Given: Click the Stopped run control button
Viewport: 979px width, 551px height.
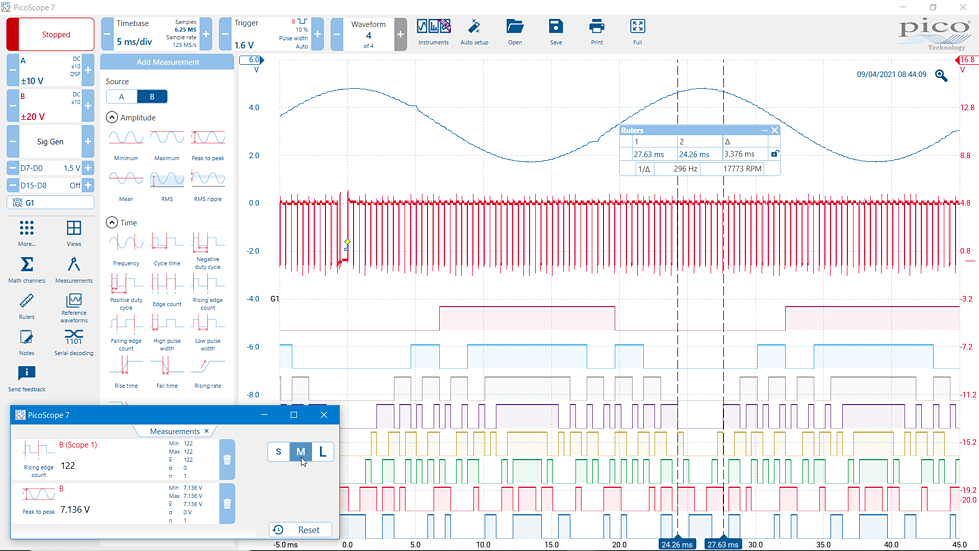Looking at the screenshot, I should click(x=51, y=34).
